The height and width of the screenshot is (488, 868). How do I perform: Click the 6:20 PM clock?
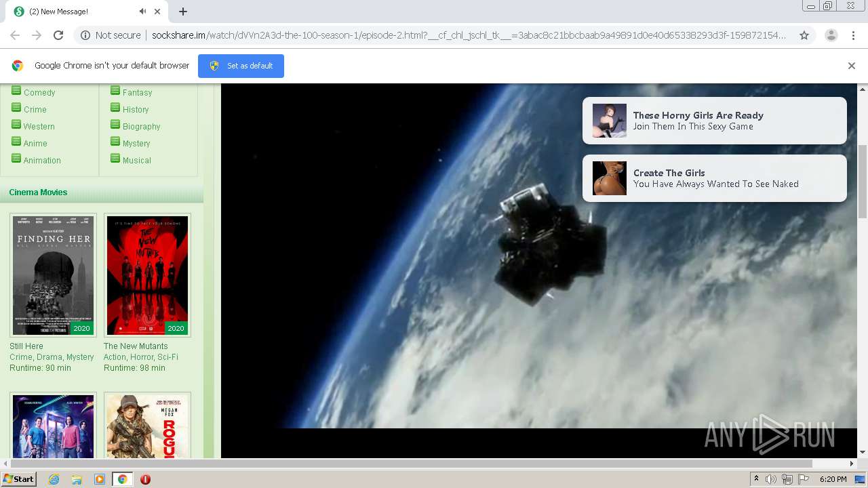833,479
